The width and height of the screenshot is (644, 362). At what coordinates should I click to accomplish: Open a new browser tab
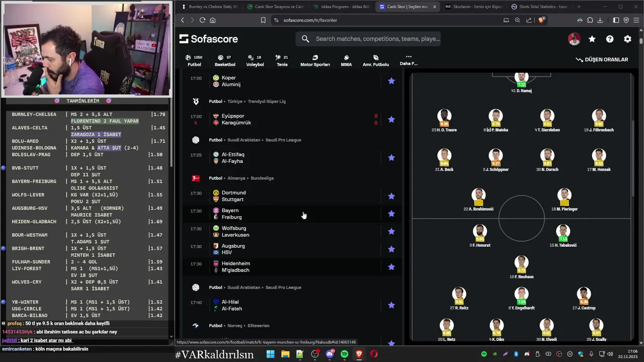coord(579,7)
